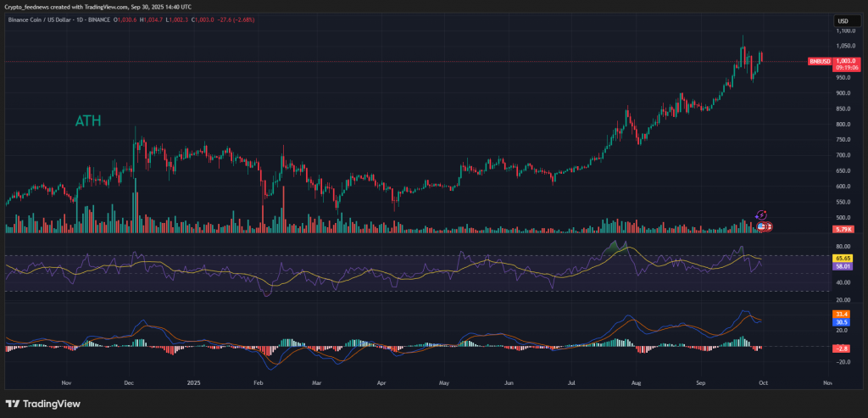Viewport: 868px width, 418px height.
Task: Click the green ATH text annotation
Action: click(87, 121)
